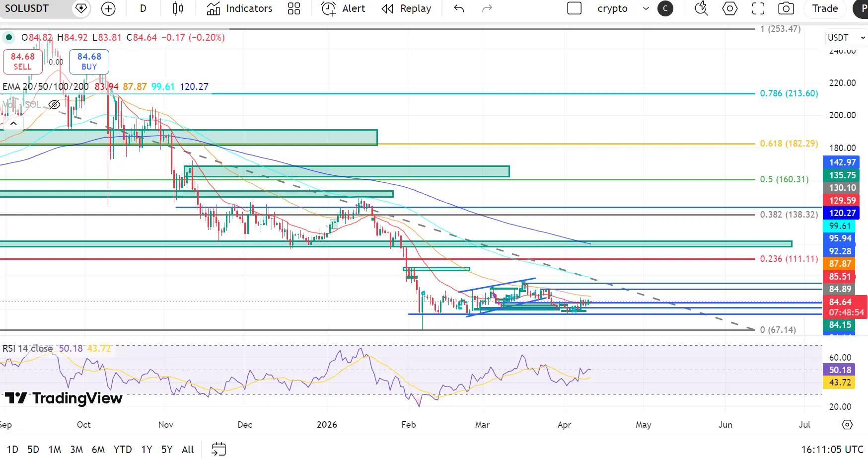Click the 84.68 BUY button
Viewport: 868px width, 460px height.
pos(89,62)
